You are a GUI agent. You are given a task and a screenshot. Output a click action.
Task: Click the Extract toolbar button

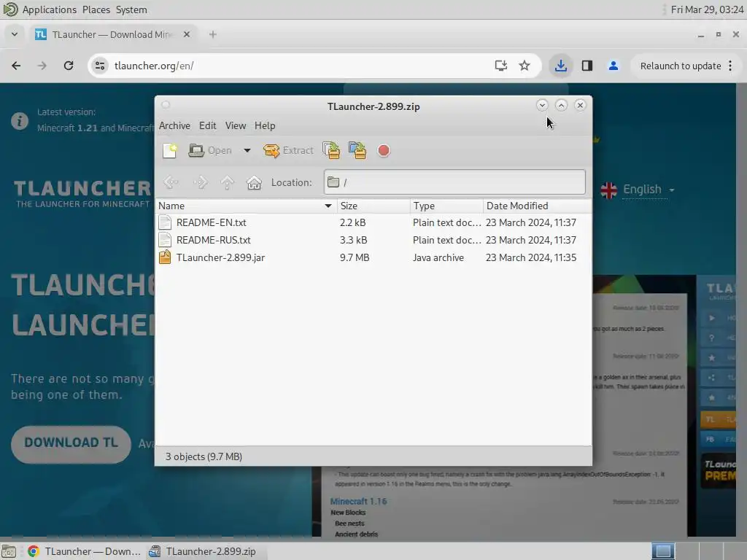point(288,150)
